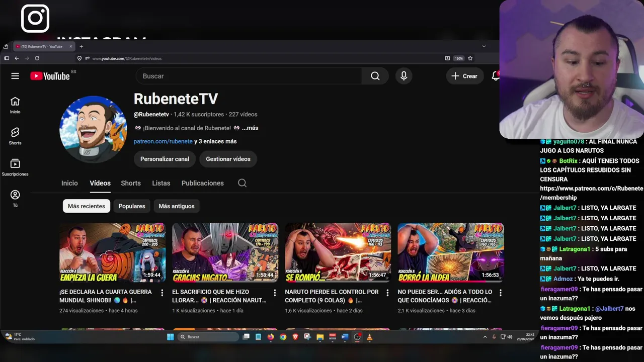Viewport: 644px width, 362px height.
Task: Open the Tú sidebar section
Action: (x=15, y=199)
